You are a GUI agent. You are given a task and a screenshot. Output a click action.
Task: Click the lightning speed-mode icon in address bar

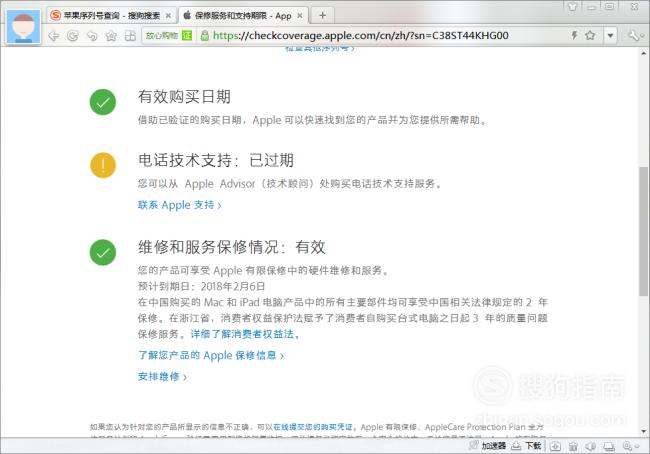pyautogui.click(x=575, y=35)
